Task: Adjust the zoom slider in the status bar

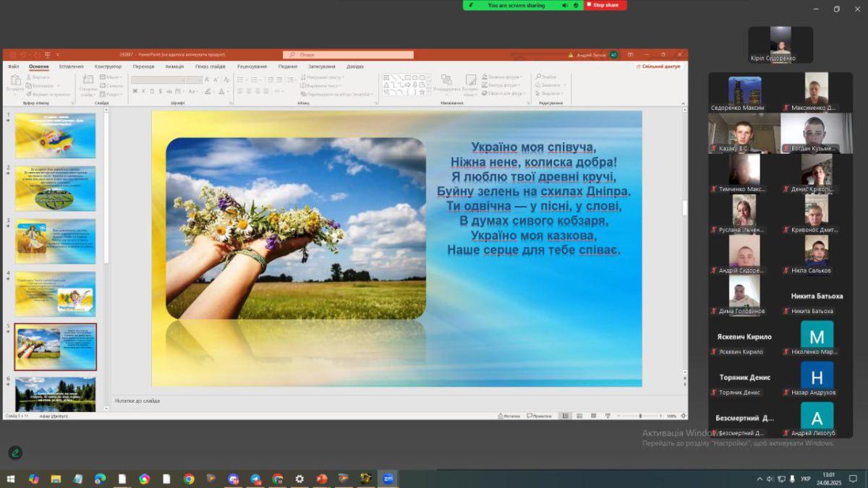Action: click(x=639, y=416)
